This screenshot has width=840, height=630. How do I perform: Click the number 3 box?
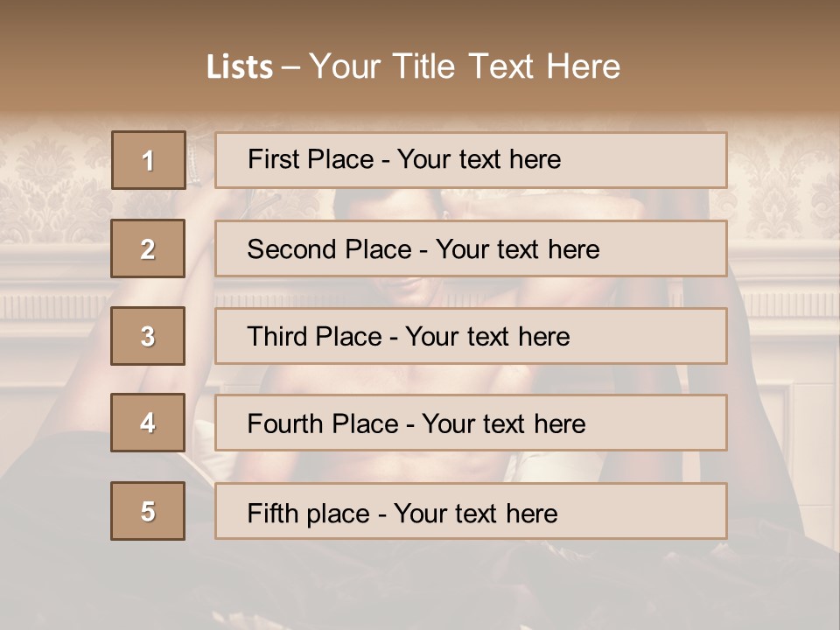[149, 336]
